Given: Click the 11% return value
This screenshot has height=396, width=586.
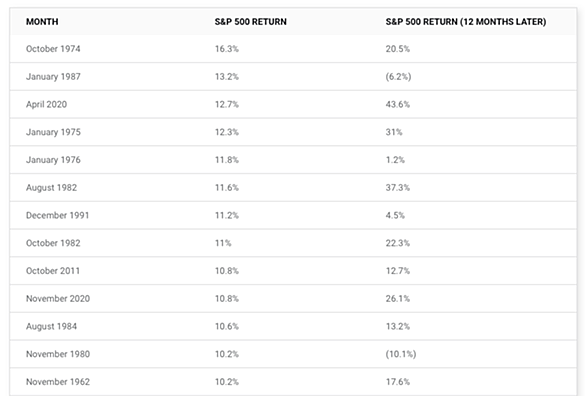Looking at the screenshot, I should [x=223, y=243].
